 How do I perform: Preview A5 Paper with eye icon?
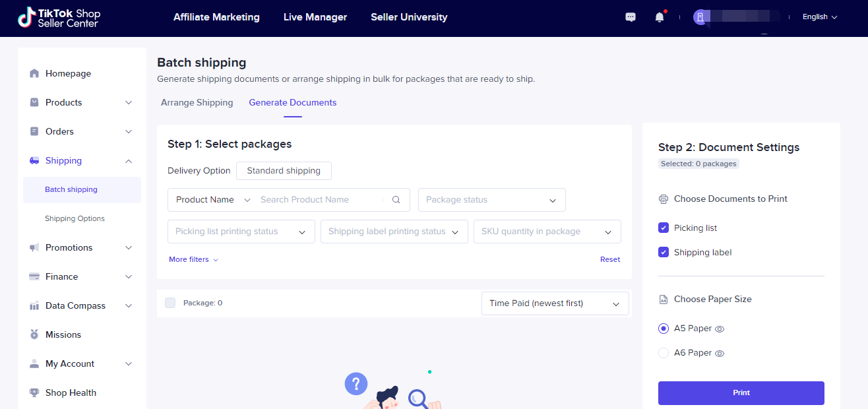720,329
